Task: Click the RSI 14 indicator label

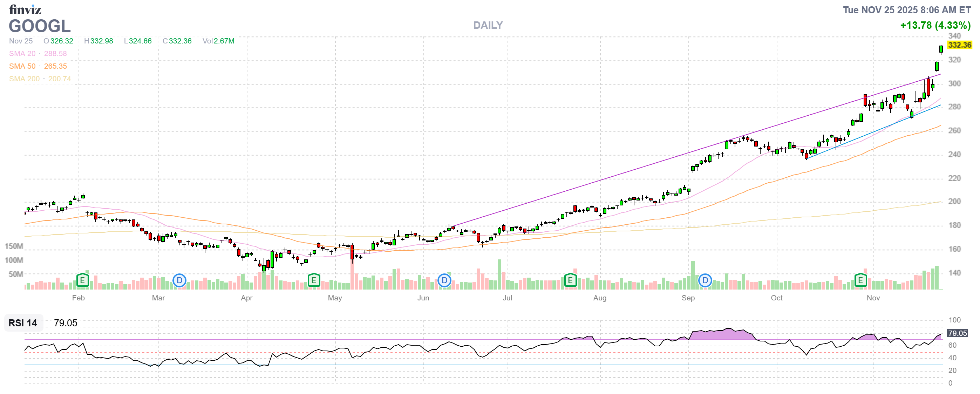Action: tap(23, 323)
